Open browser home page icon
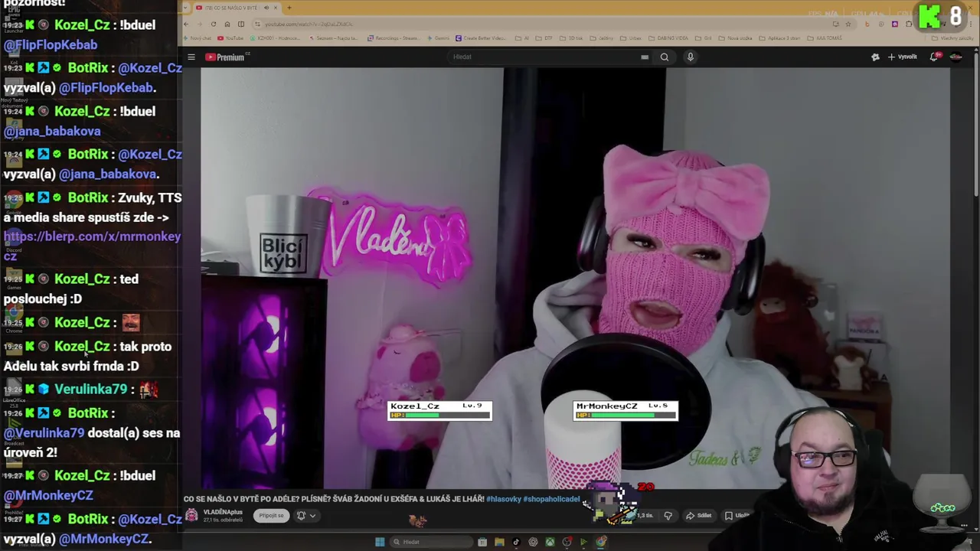 point(227,24)
